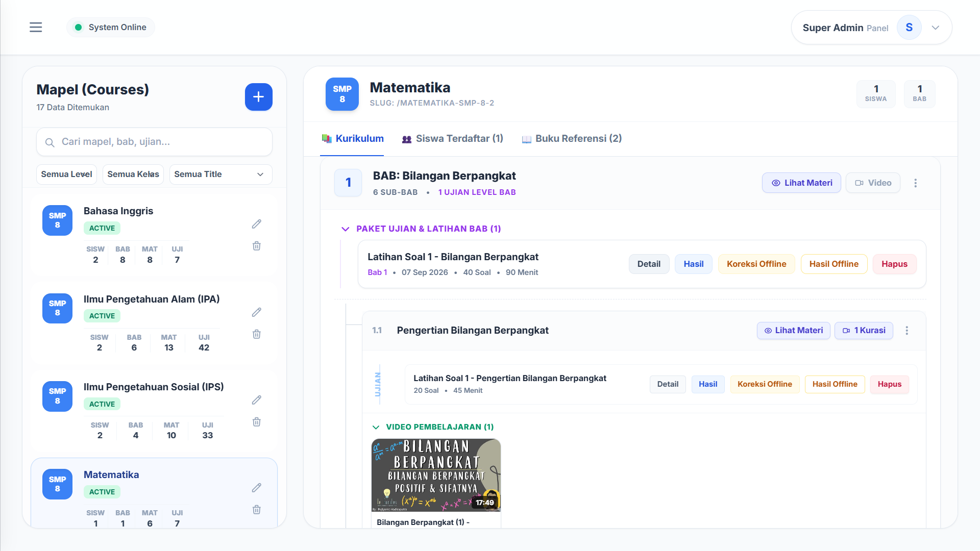The height and width of the screenshot is (551, 980).
Task: Click Hapus for Latihan Soal 1 - Pengertian Bilangan Berpangkat
Action: click(x=890, y=384)
